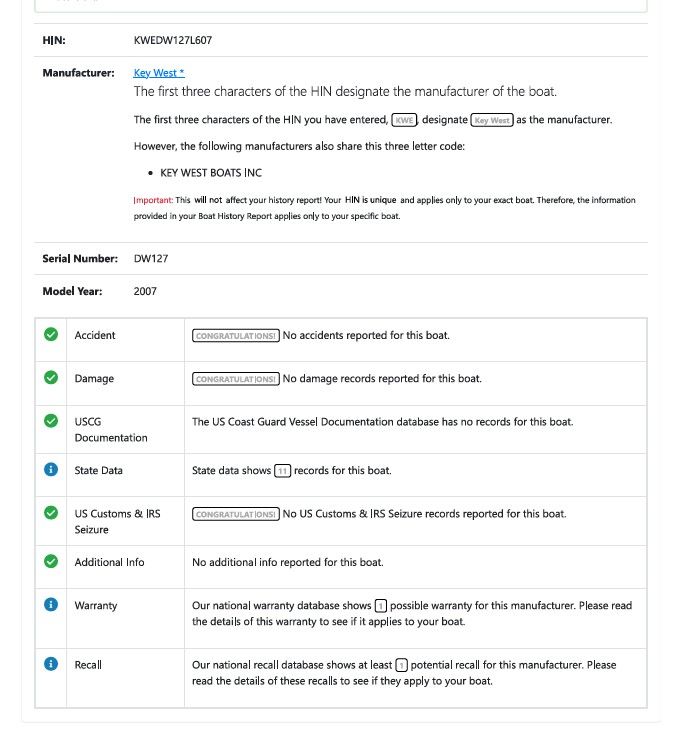Click the green check icon for Additional Info
This screenshot has width=680, height=747.
51,562
